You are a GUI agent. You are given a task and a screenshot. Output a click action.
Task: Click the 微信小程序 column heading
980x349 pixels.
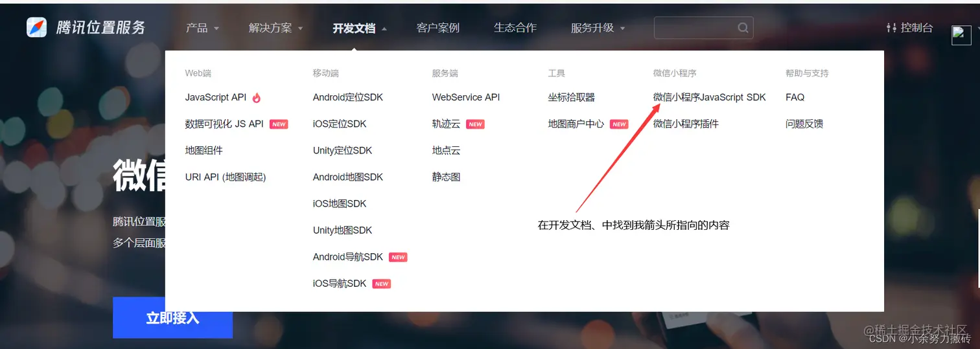click(675, 73)
